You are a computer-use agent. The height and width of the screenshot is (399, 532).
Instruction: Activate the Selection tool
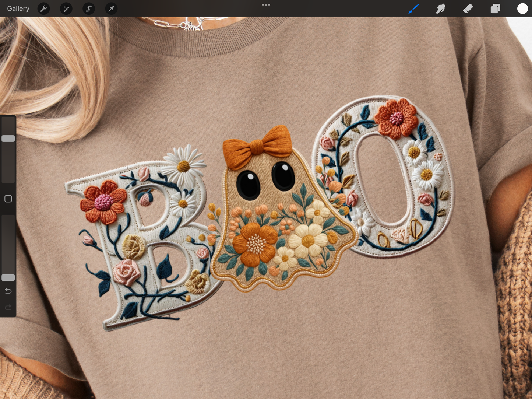[x=89, y=8]
